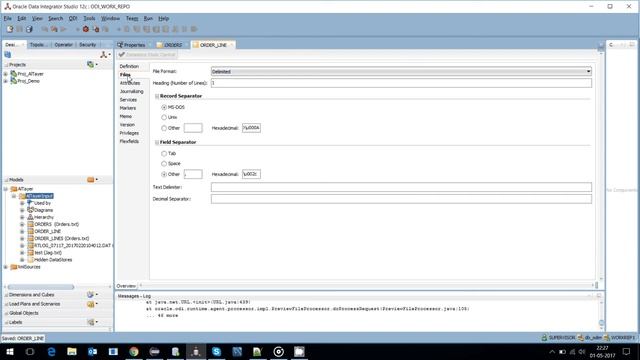Click the Load Plans and Scenarios icon
Screen dimensions: 640x360
click(x=91, y=304)
